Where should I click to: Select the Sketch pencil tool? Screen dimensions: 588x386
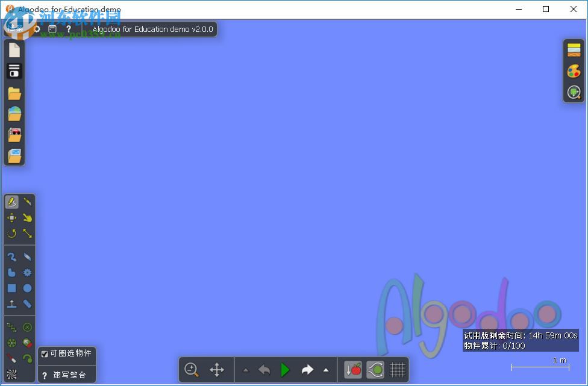point(11,201)
